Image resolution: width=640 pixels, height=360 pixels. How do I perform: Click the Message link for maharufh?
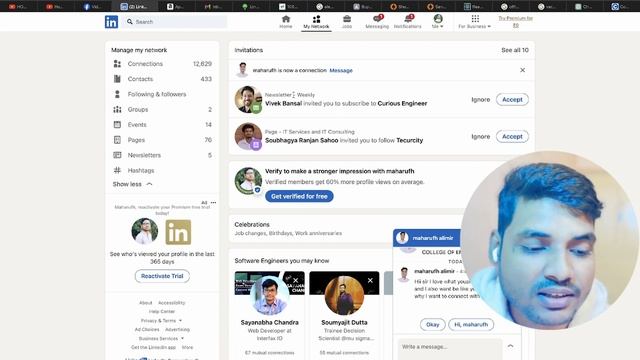pos(341,70)
